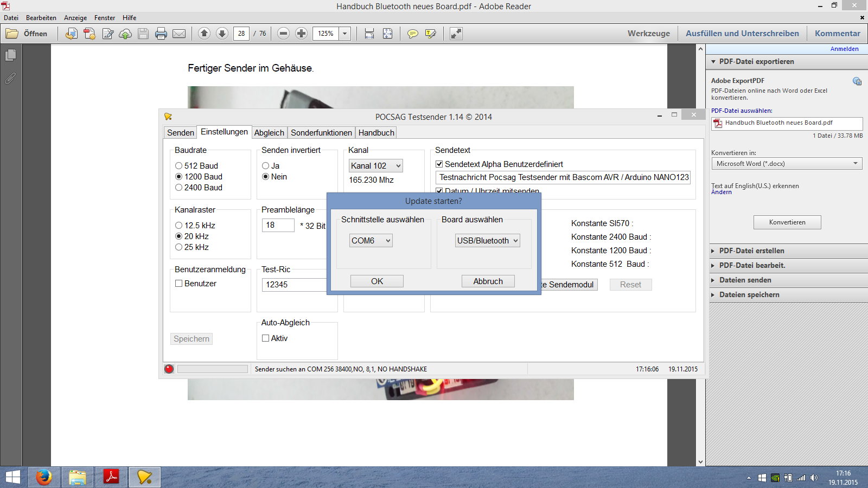
Task: Open page thumbnails panel in left sidebar
Action: click(10, 55)
